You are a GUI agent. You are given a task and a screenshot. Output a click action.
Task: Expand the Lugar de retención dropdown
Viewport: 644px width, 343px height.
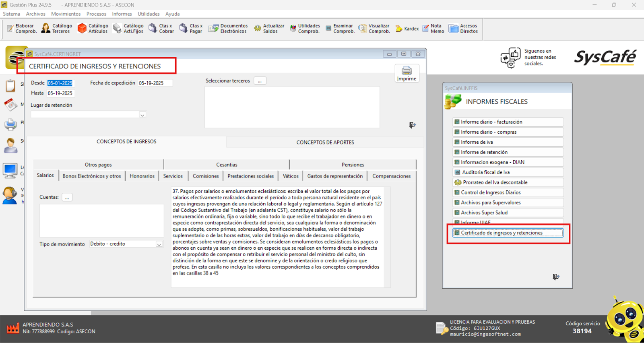(142, 115)
